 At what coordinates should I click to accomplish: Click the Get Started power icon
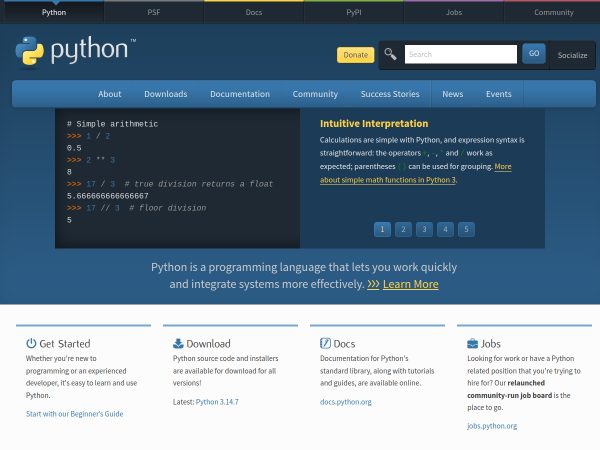(31, 343)
